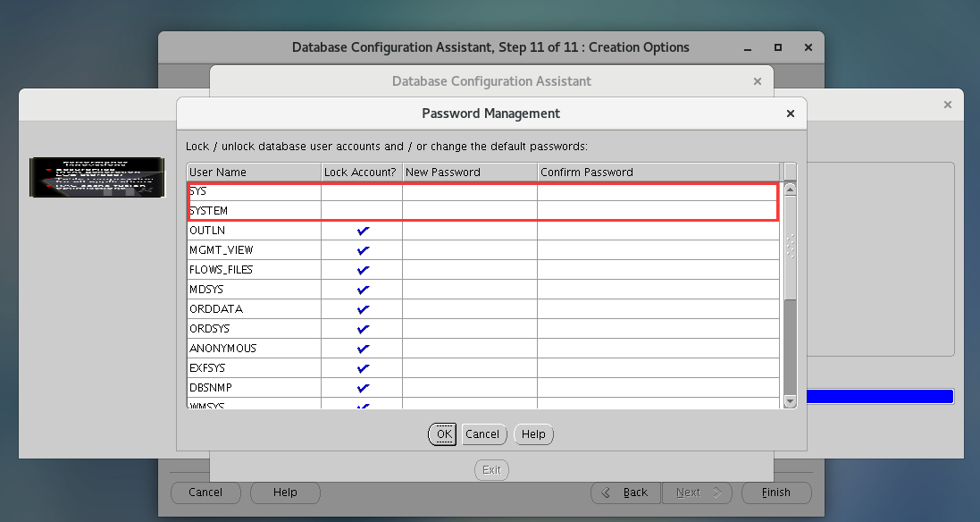Click Exit in Database Configuration Assistant dialog

491,470
